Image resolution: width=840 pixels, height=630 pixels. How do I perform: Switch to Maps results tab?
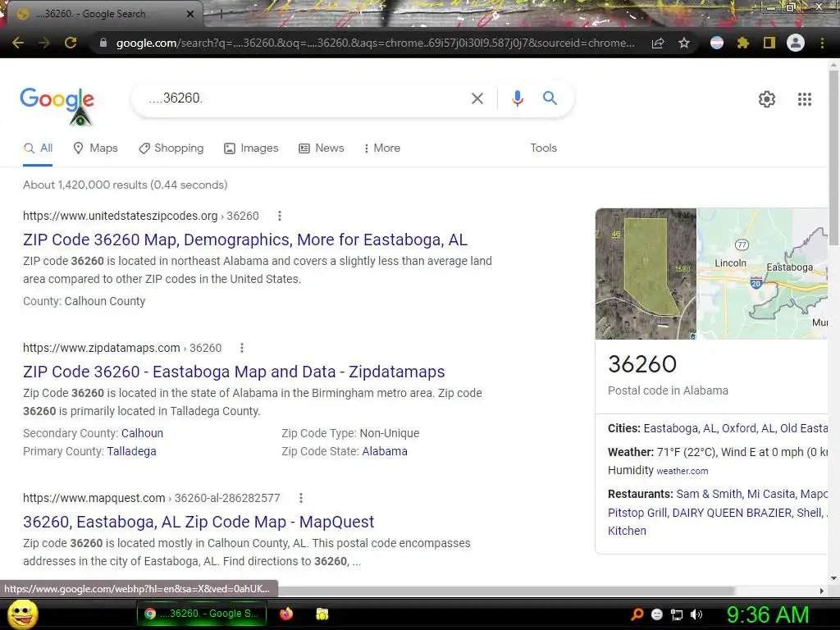(x=95, y=148)
